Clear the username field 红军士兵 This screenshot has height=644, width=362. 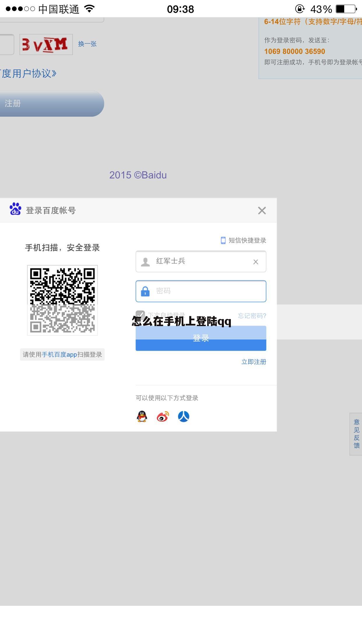point(256,262)
